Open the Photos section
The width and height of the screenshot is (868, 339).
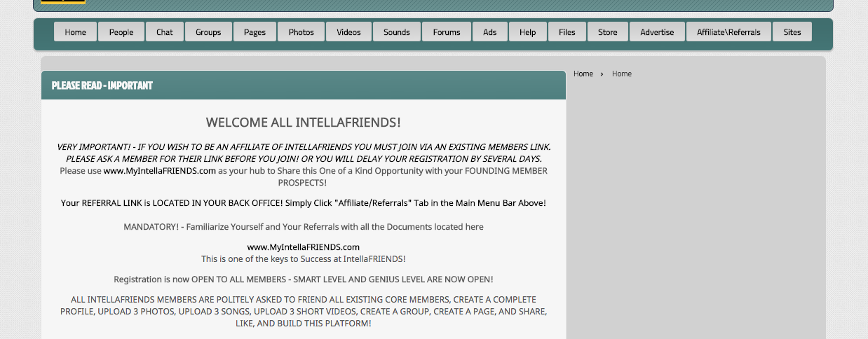pos(301,32)
